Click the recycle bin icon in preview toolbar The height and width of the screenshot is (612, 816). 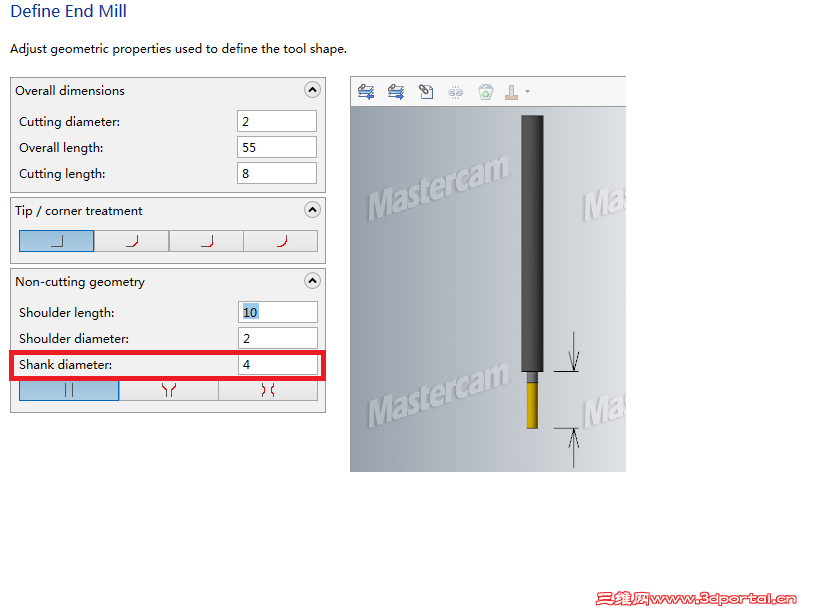[x=486, y=92]
